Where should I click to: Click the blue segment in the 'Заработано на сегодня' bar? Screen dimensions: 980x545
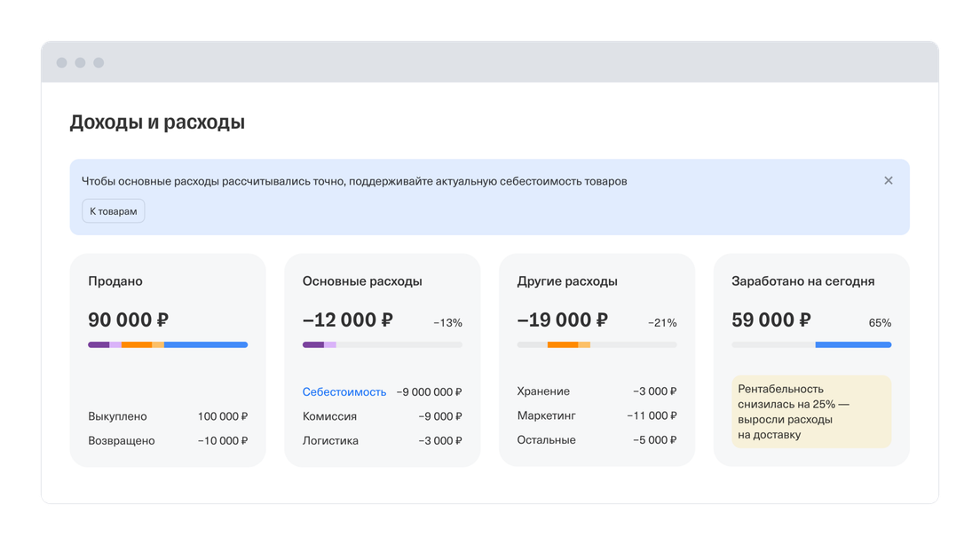(853, 344)
